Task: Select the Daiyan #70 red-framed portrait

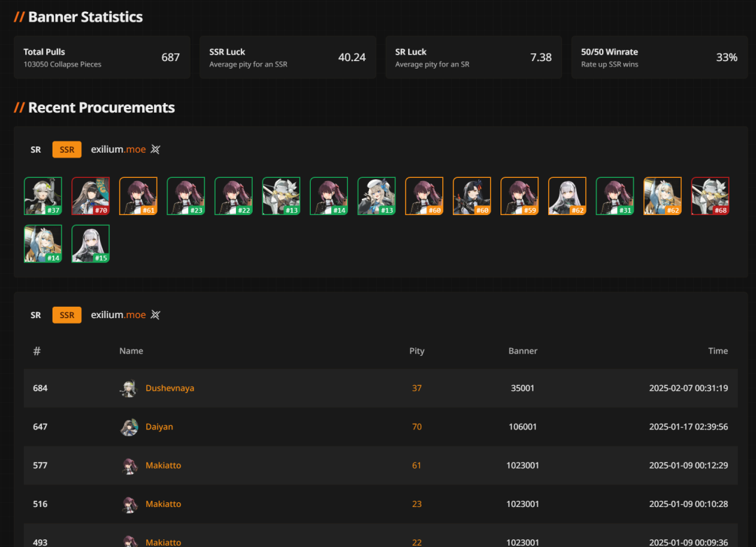Action: coord(90,196)
